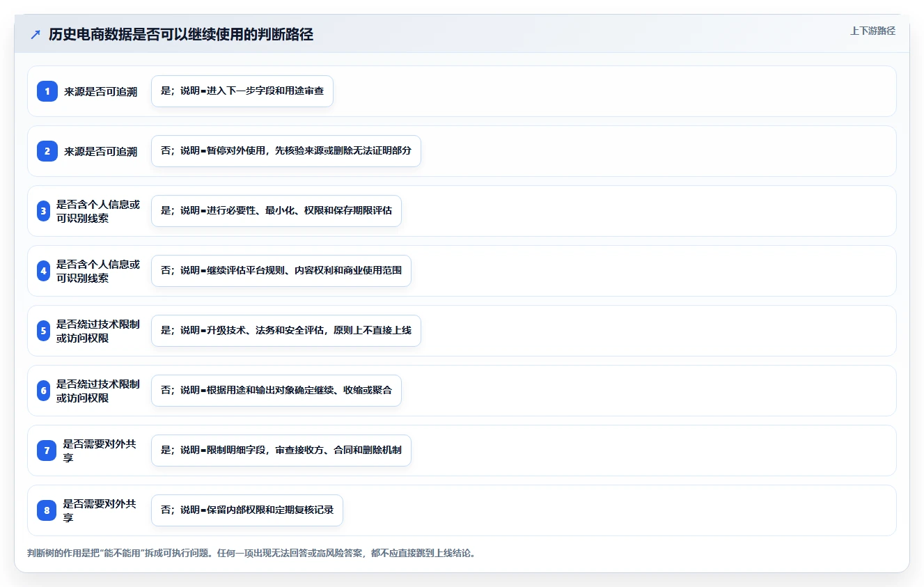Click step number badge 5

(43, 331)
